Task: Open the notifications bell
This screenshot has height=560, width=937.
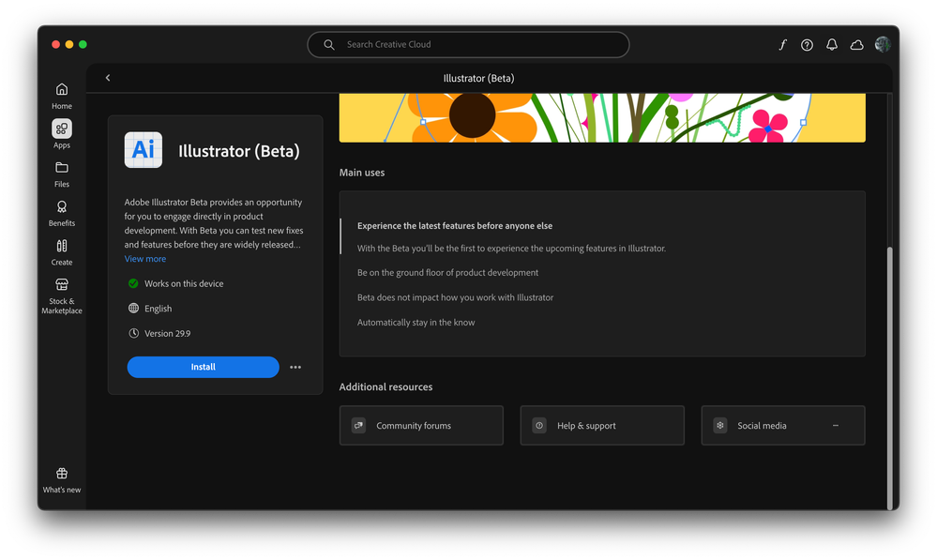Action: pos(832,45)
